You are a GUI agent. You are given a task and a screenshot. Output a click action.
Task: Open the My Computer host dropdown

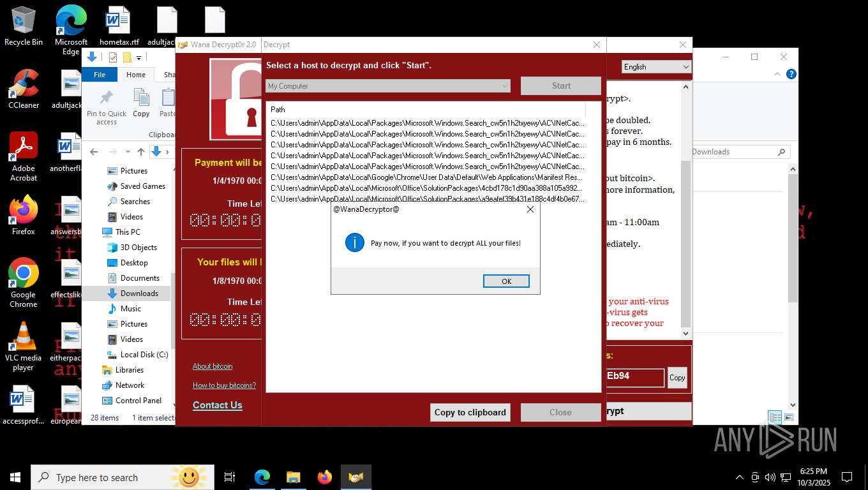(x=388, y=85)
